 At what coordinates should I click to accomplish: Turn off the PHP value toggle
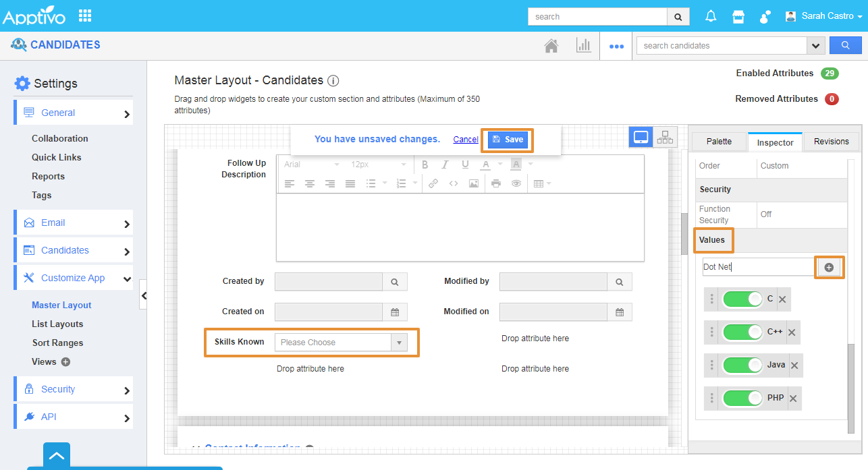click(742, 399)
